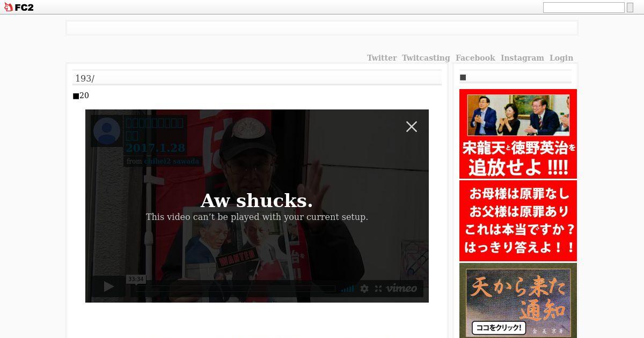Open the Instagram link

522,58
